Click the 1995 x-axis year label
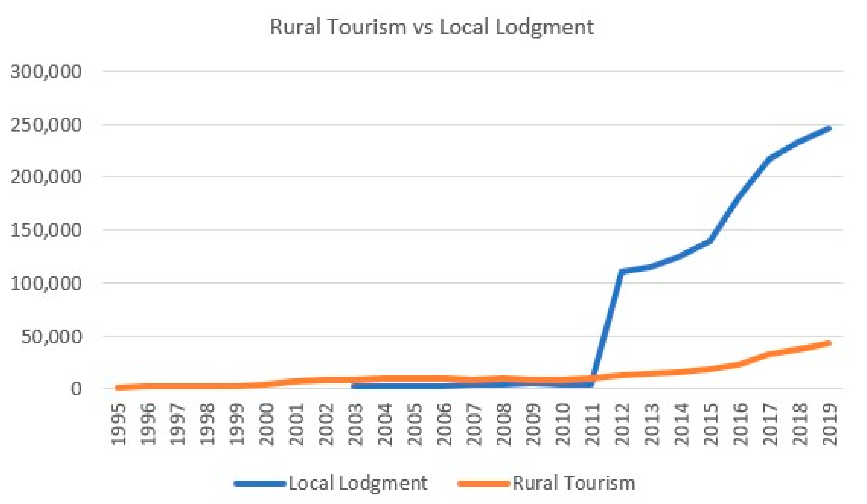This screenshot has height=504, width=867. pos(119,424)
